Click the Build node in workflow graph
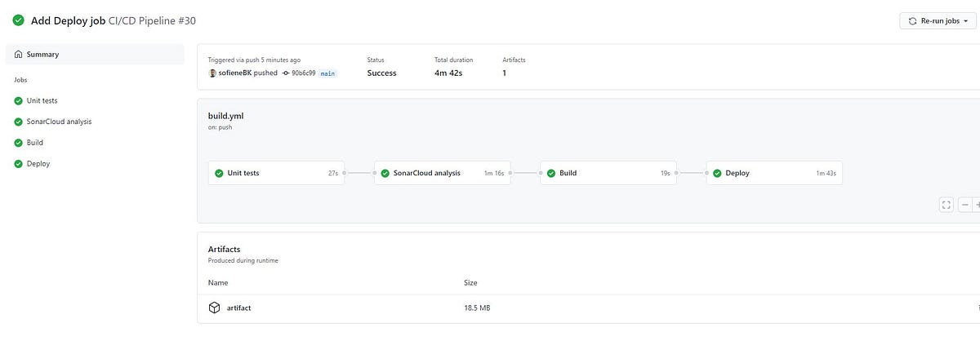 point(608,173)
